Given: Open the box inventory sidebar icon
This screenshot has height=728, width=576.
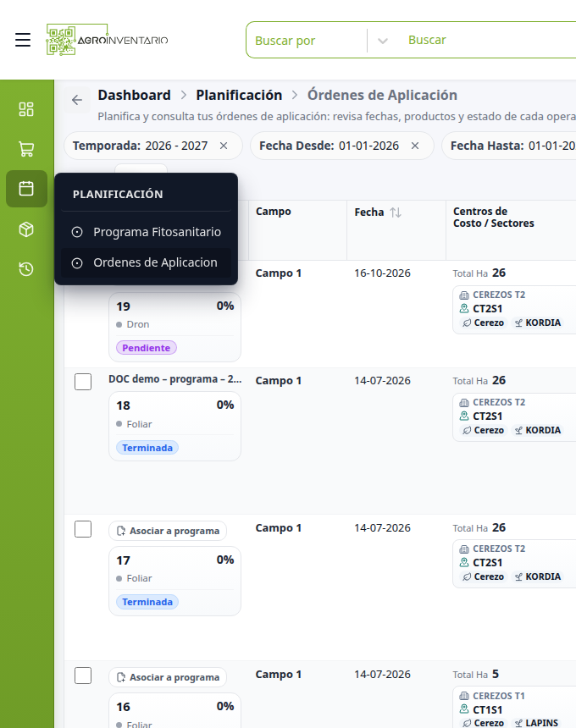Looking at the screenshot, I should 26,229.
